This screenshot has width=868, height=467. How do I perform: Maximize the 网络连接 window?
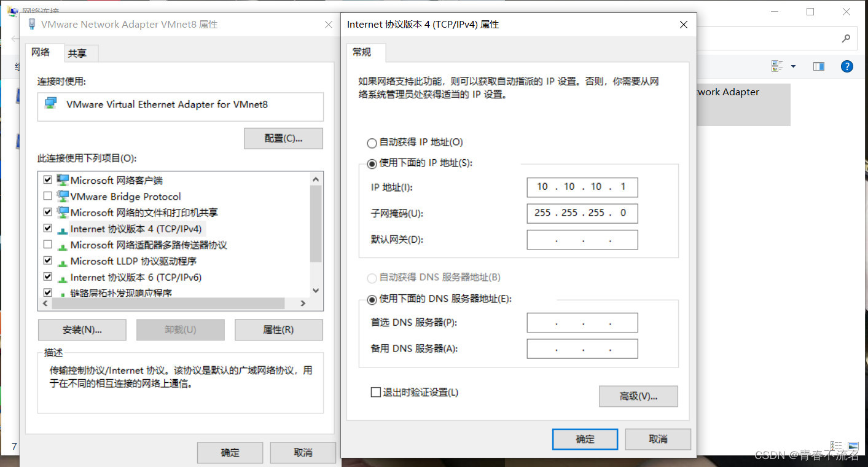810,12
